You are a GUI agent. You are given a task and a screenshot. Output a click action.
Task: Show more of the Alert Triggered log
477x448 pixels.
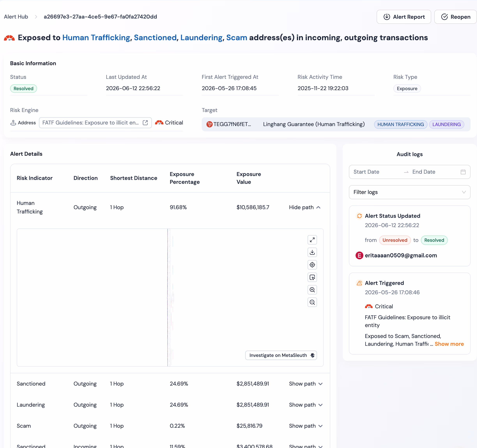tap(449, 344)
